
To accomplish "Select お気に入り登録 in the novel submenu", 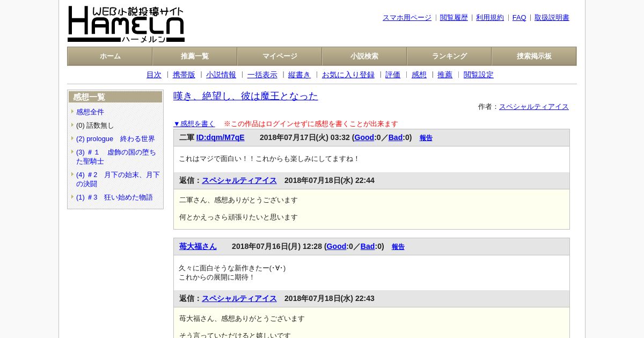I will click(348, 75).
